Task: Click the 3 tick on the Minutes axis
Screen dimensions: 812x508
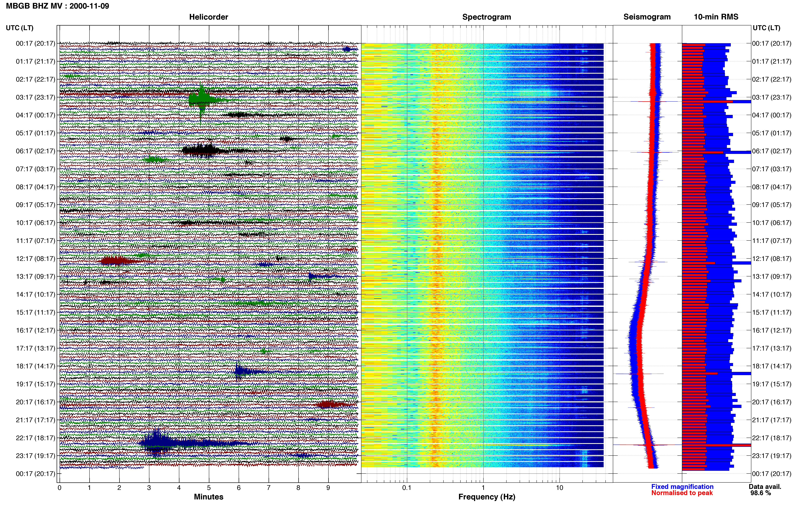Action: tap(149, 488)
